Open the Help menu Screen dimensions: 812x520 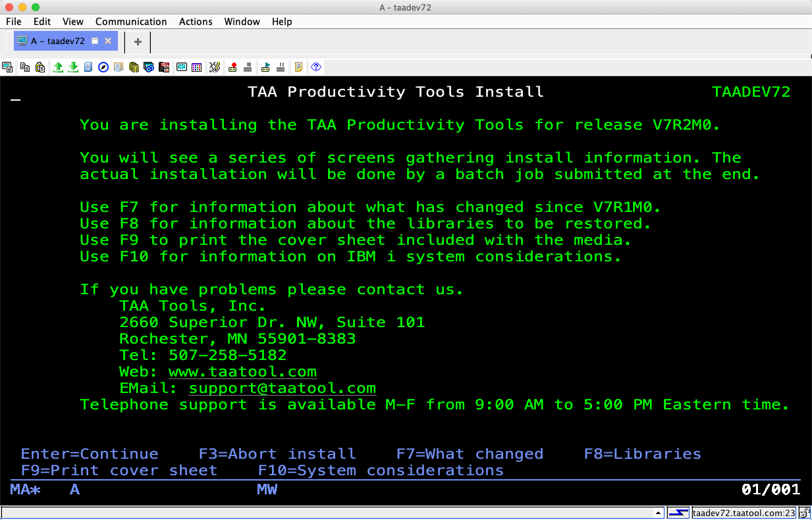[282, 22]
